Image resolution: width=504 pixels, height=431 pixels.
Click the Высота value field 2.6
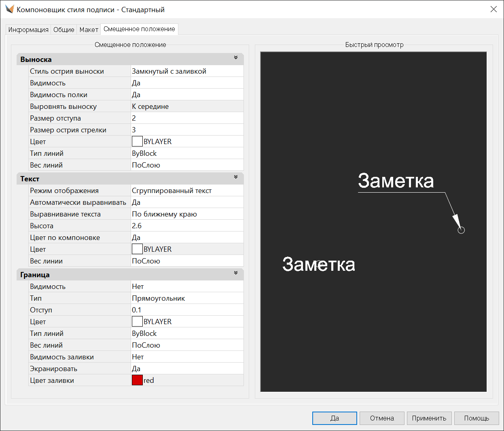[x=187, y=226]
